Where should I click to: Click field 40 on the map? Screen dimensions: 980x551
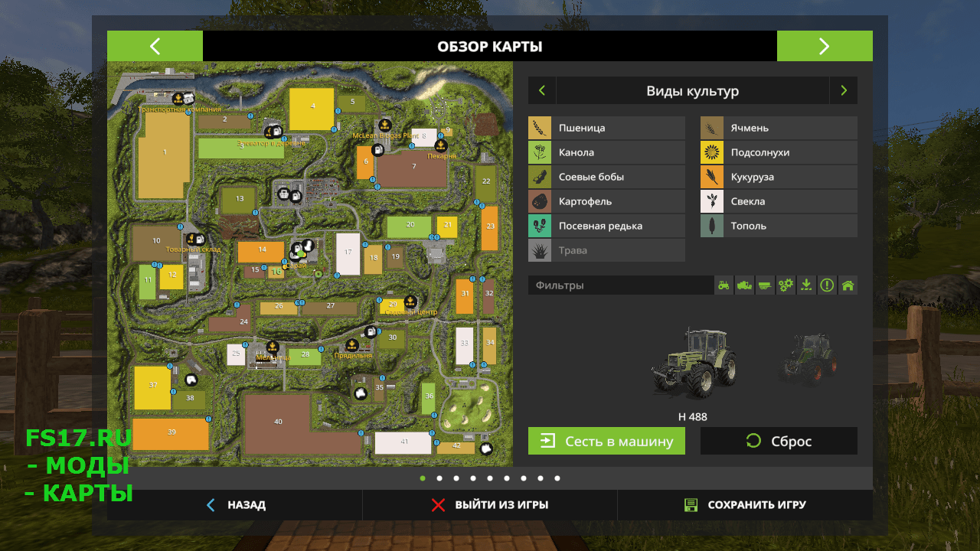[x=278, y=422]
